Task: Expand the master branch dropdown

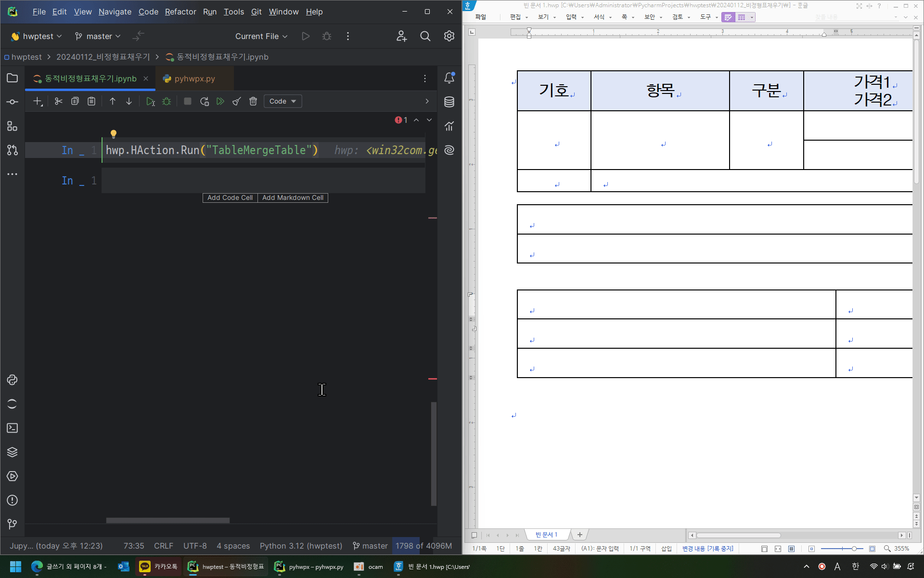Action: [98, 36]
